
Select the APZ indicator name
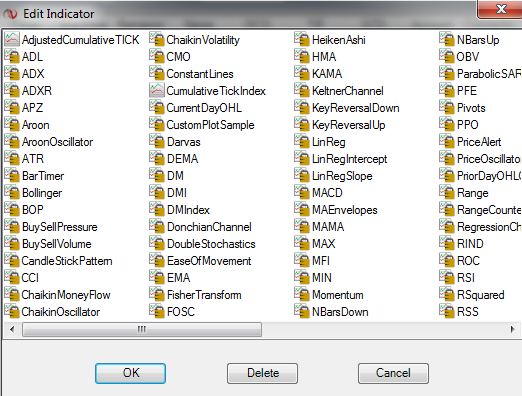(x=32, y=108)
